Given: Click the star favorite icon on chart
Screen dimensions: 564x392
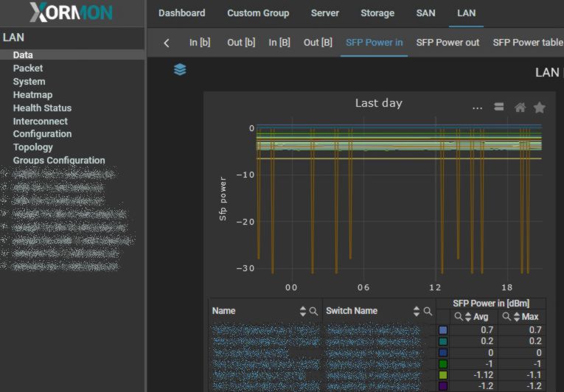Looking at the screenshot, I should pyautogui.click(x=539, y=108).
